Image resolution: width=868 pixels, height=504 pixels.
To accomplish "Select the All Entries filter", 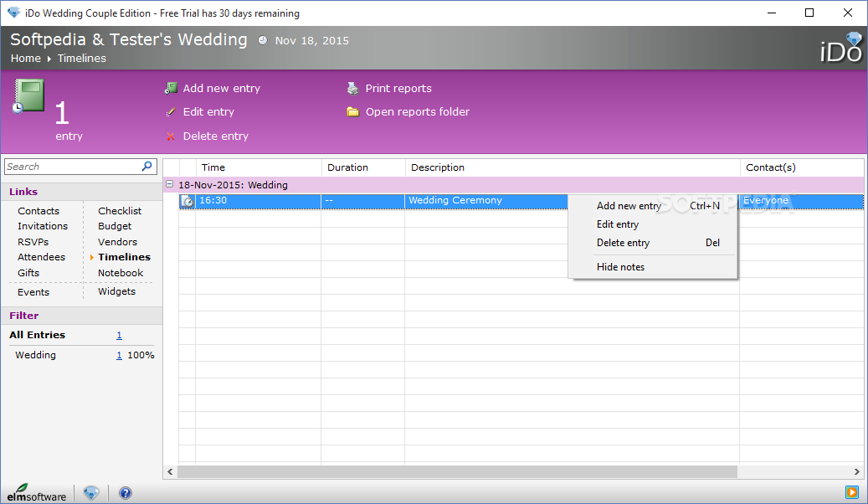I will pyautogui.click(x=37, y=335).
